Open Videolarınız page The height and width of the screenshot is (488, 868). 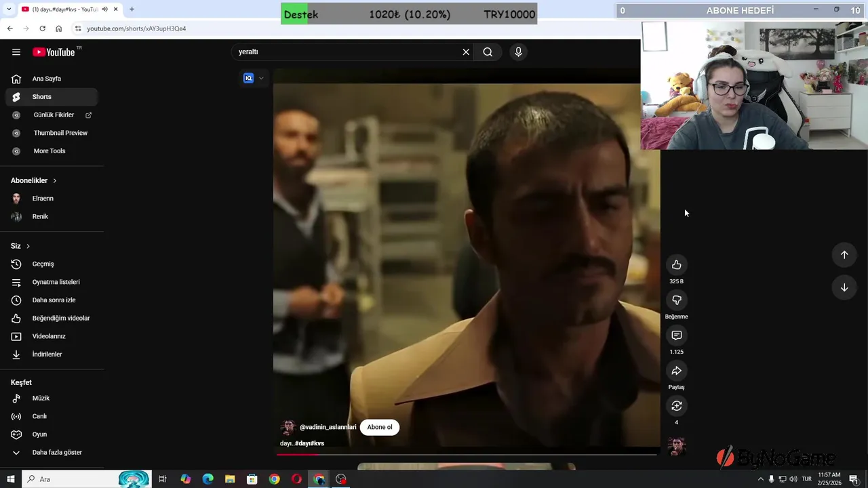[52, 336]
